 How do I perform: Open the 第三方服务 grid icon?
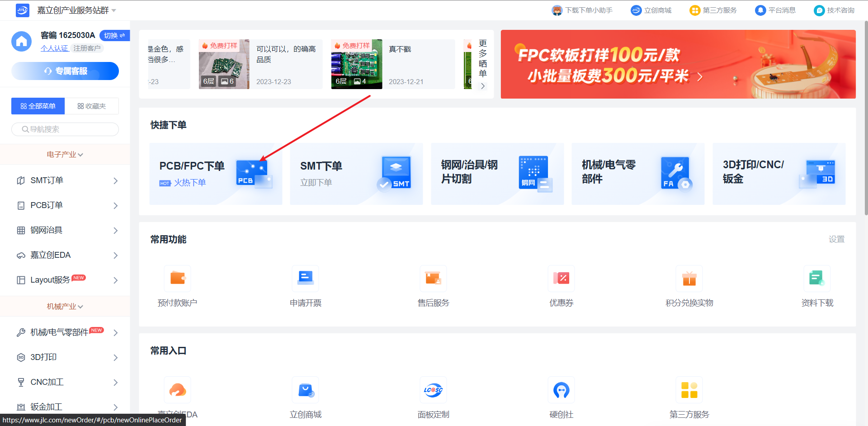point(689,390)
